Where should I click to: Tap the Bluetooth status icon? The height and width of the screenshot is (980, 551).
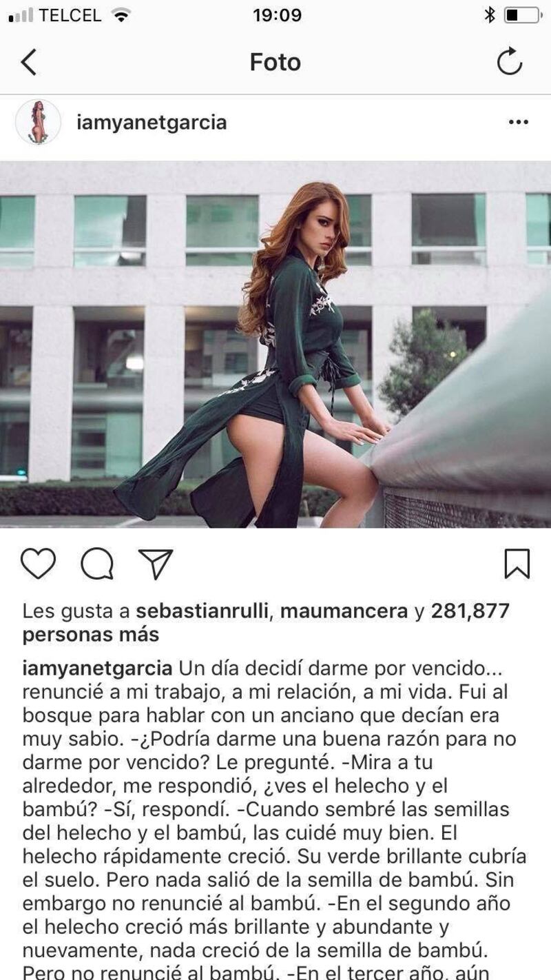click(490, 15)
